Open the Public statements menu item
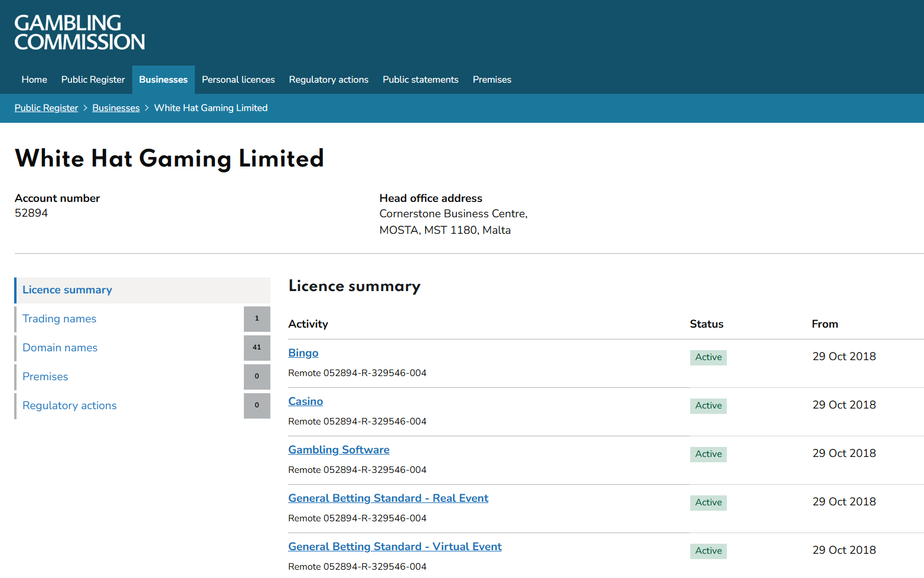Image resolution: width=924 pixels, height=578 pixels. coord(420,80)
